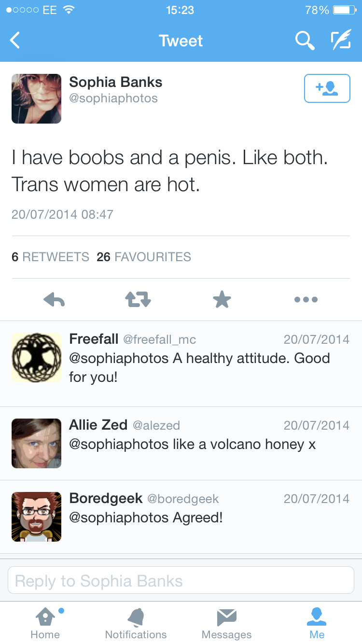Open the @sophiaphotos handle link

[x=113, y=98]
